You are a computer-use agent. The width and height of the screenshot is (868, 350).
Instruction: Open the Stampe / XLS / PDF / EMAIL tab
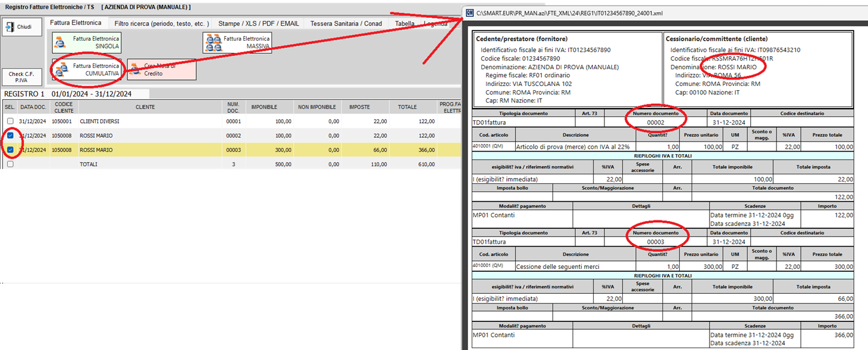(258, 23)
